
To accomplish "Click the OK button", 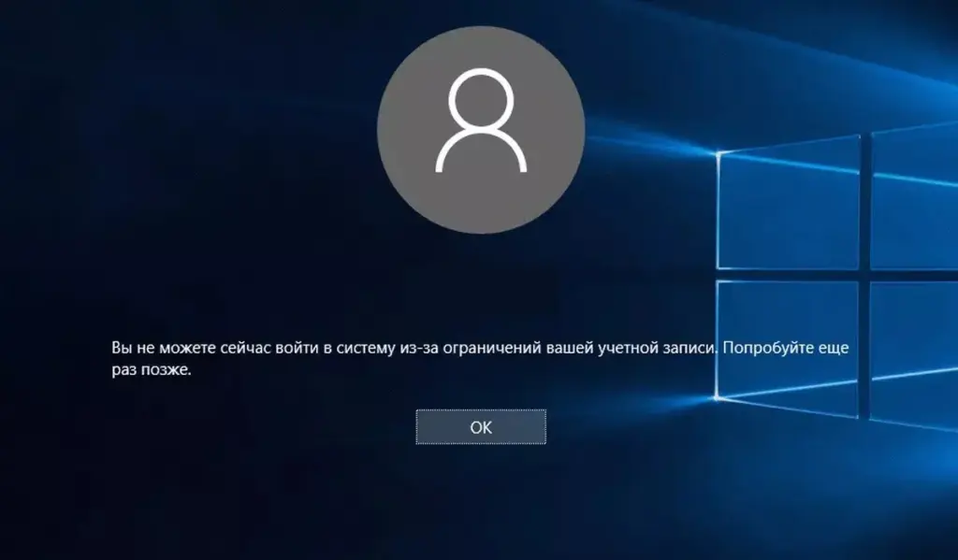I will [x=481, y=427].
